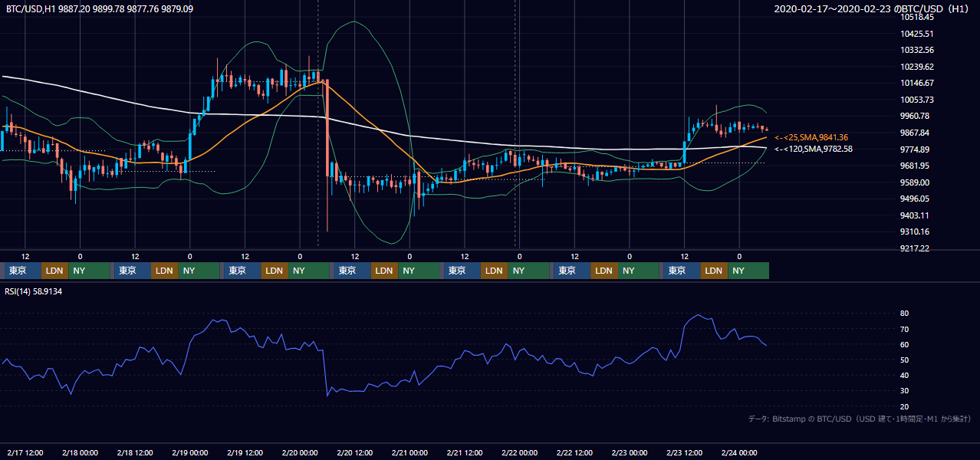Screen dimensions: 980x460
Task: Click the RSI scale value 70
Action: pos(905,329)
